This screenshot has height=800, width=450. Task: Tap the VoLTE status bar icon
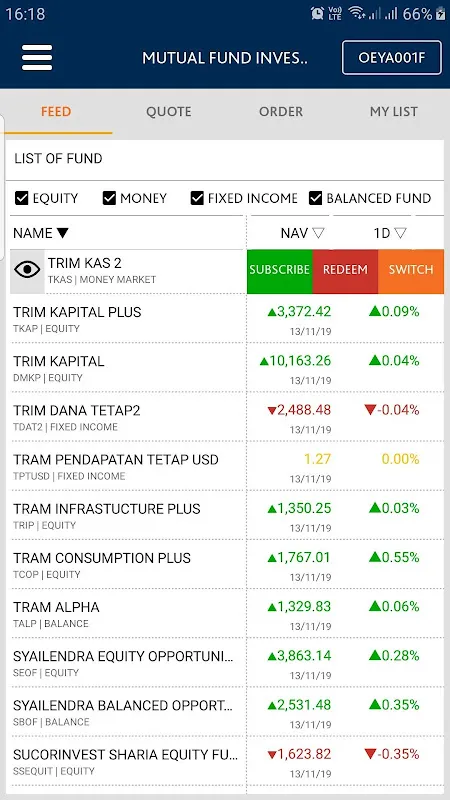pyautogui.click(x=335, y=14)
